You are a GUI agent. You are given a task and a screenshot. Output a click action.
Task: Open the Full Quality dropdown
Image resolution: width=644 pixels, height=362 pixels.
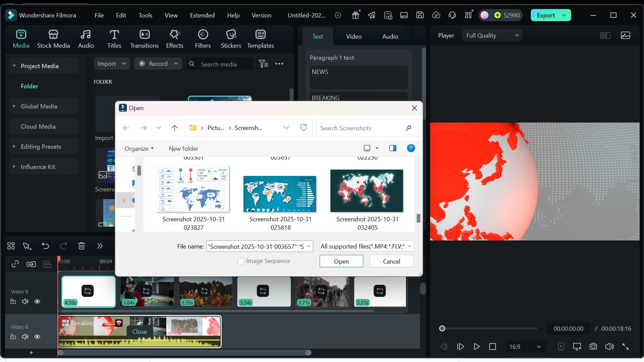click(492, 35)
